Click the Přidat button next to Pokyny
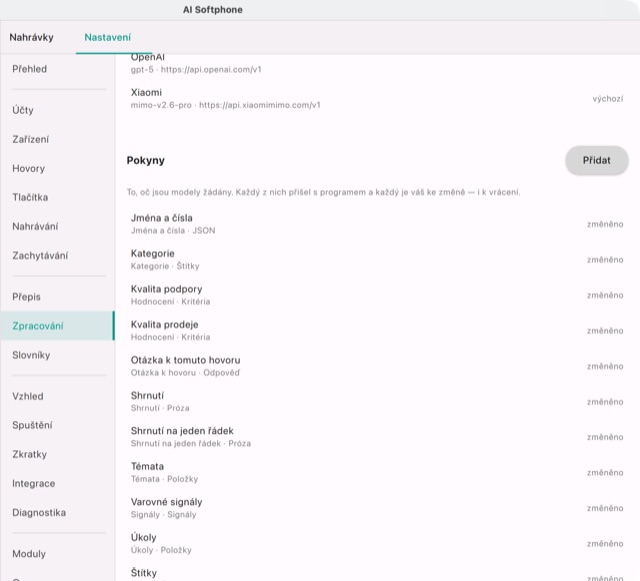This screenshot has height=581, width=640. click(x=596, y=160)
